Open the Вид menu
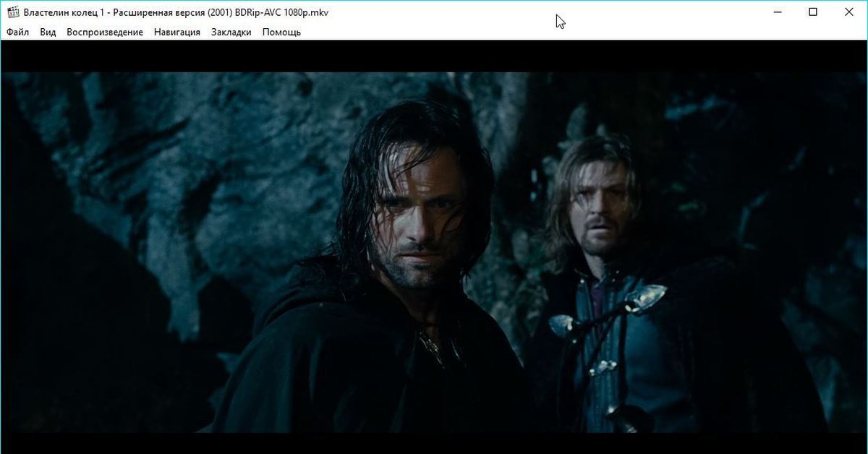The width and height of the screenshot is (868, 454). click(x=48, y=32)
